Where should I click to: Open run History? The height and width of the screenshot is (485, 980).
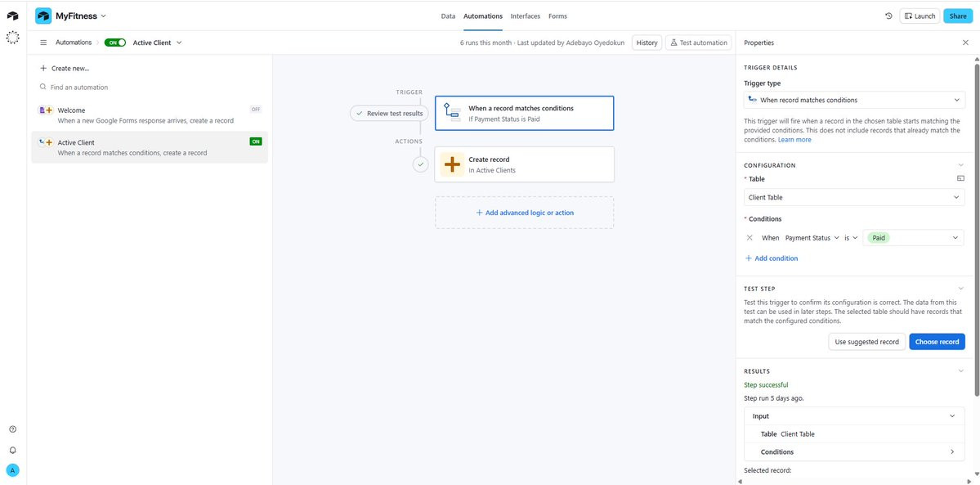(x=647, y=43)
